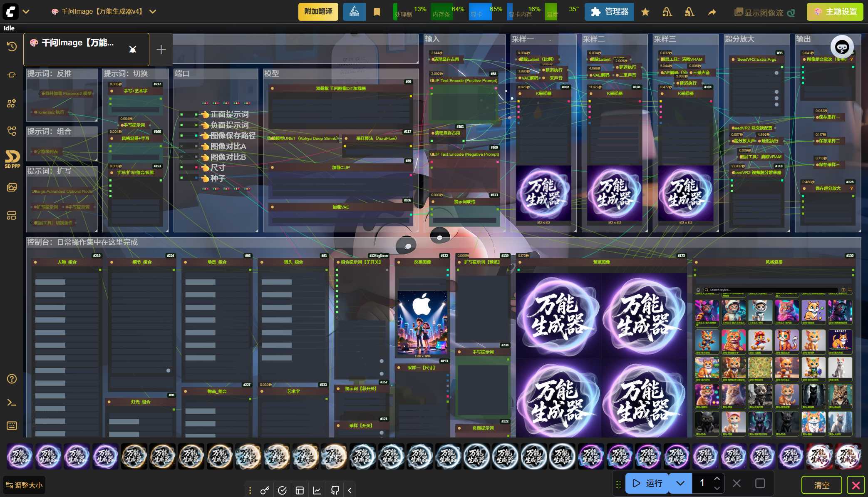Select the SD PPP tool in the left sidebar
The width and height of the screenshot is (868, 497).
(x=12, y=159)
